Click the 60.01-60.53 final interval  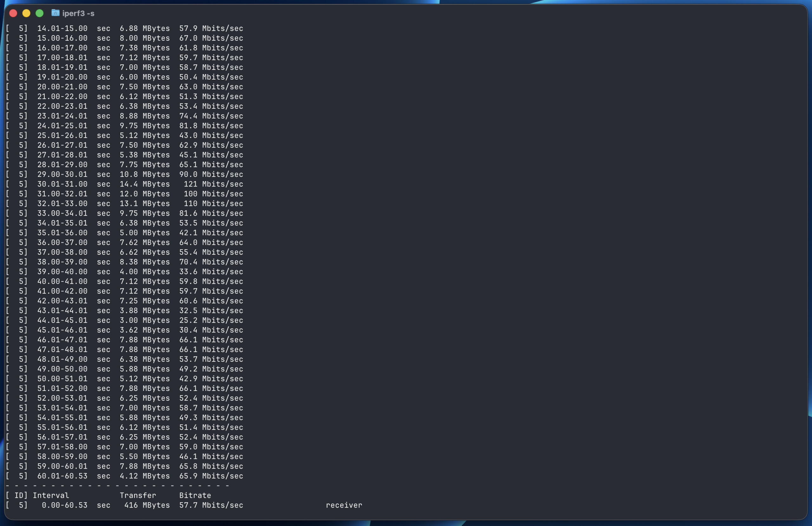62,476
